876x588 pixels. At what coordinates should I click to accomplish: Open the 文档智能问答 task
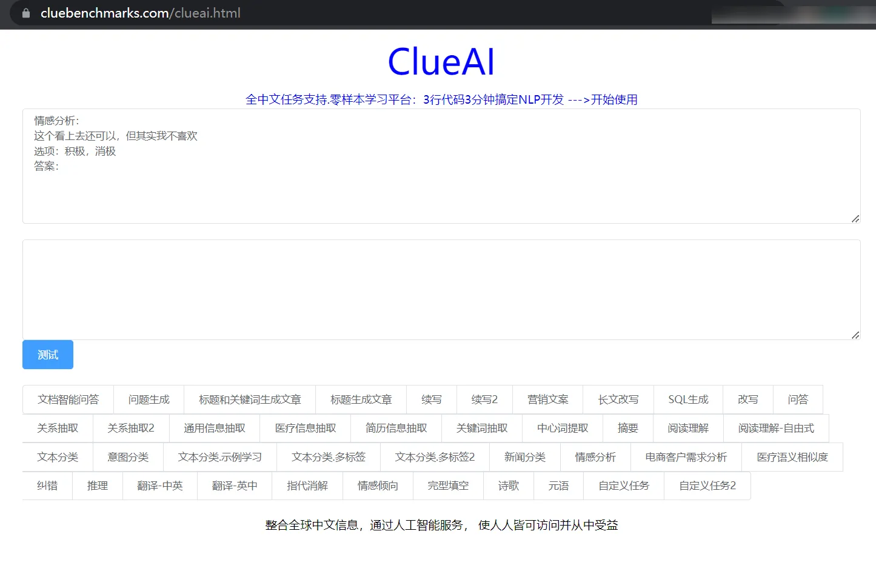coord(68,399)
